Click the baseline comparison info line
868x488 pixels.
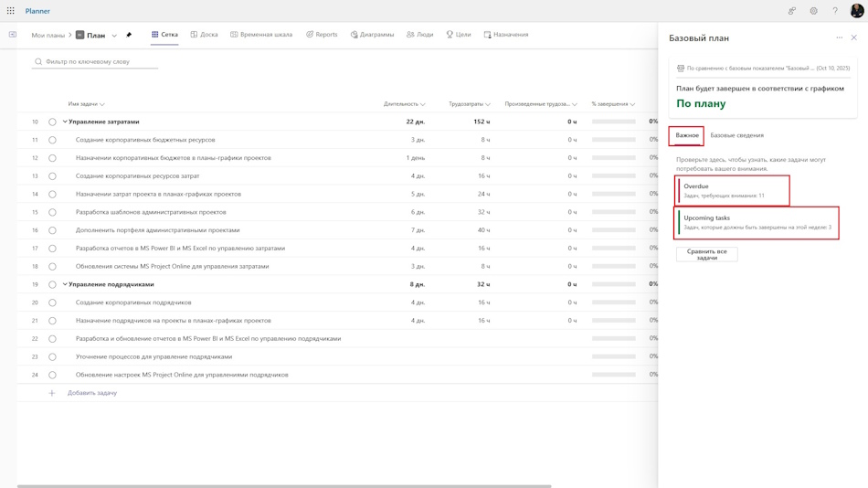[x=763, y=69]
